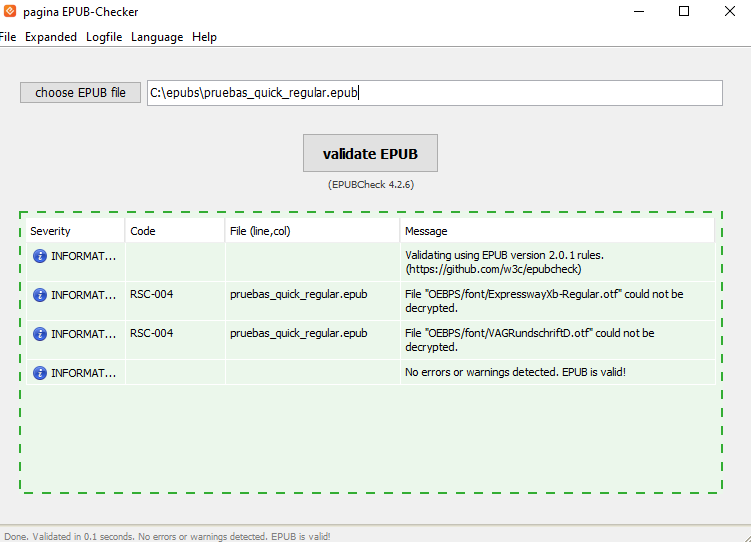Open the Expanded menu
Image resolution: width=751 pixels, height=542 pixels.
click(x=51, y=37)
